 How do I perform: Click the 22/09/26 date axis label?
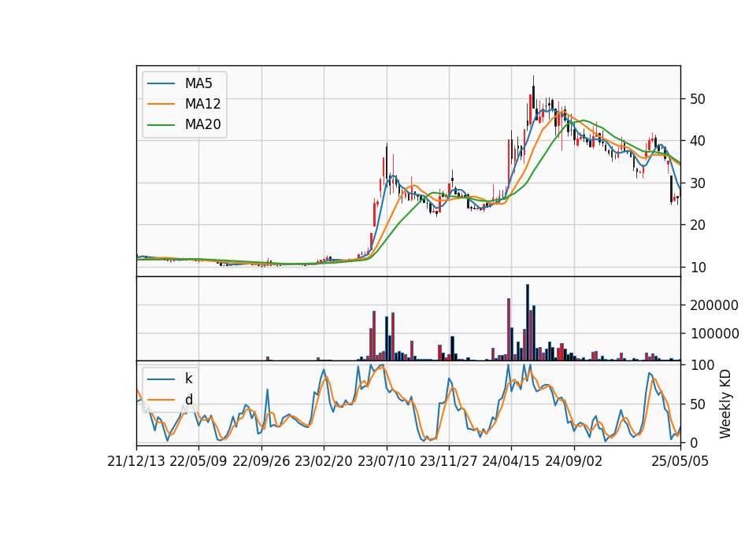tap(261, 462)
